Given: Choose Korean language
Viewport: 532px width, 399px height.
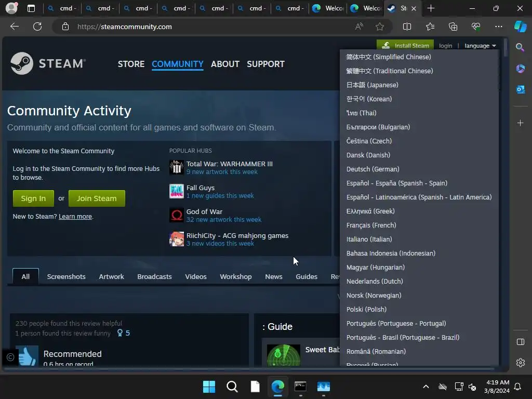Looking at the screenshot, I should 419,99.
